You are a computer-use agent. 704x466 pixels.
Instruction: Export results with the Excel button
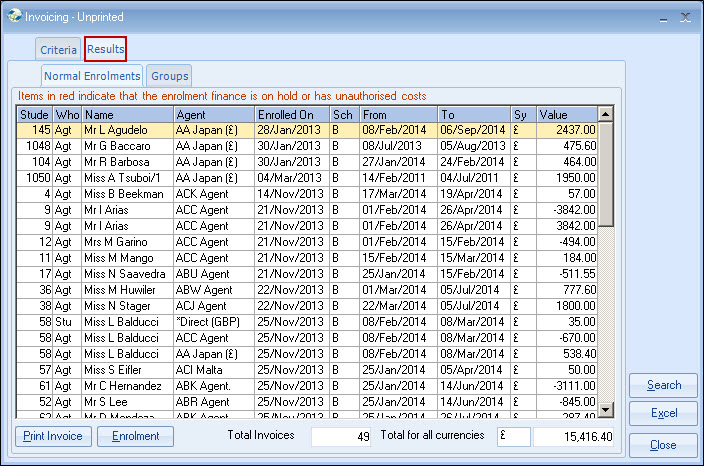(663, 413)
